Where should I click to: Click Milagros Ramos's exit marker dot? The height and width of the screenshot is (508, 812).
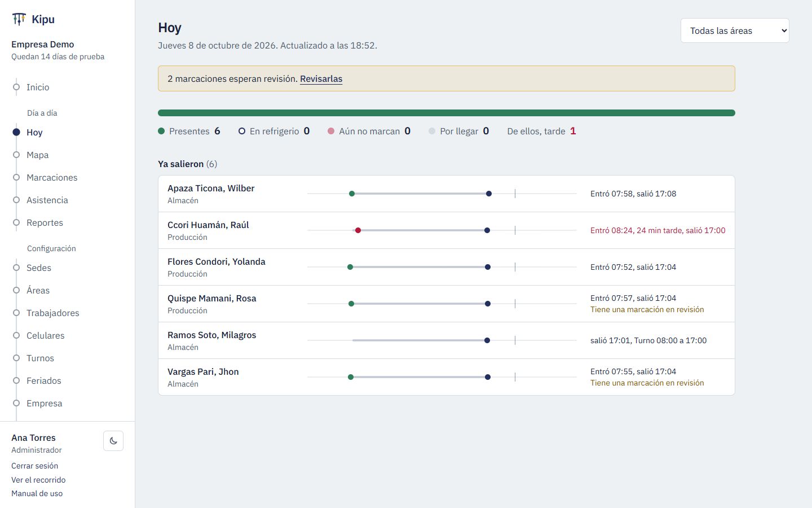[487, 340]
